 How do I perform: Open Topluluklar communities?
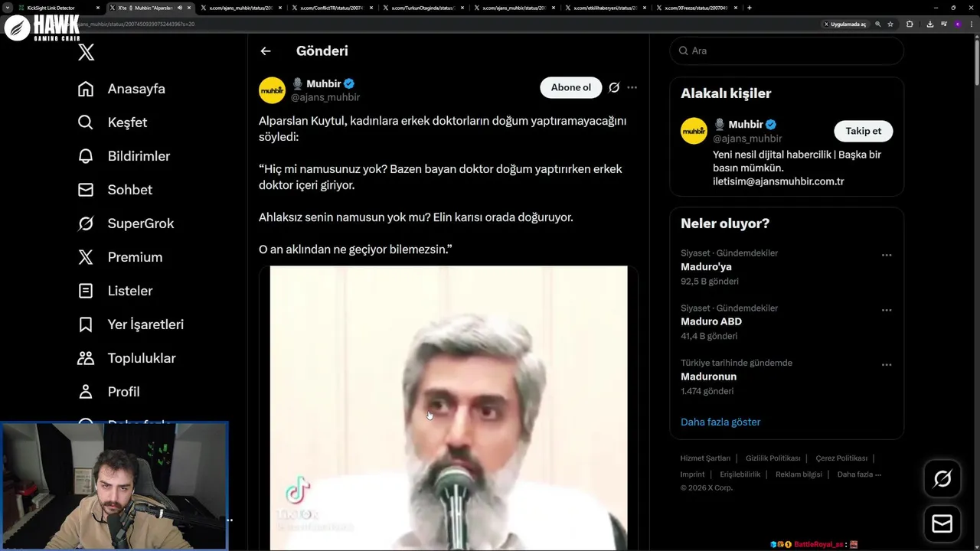tap(127, 358)
